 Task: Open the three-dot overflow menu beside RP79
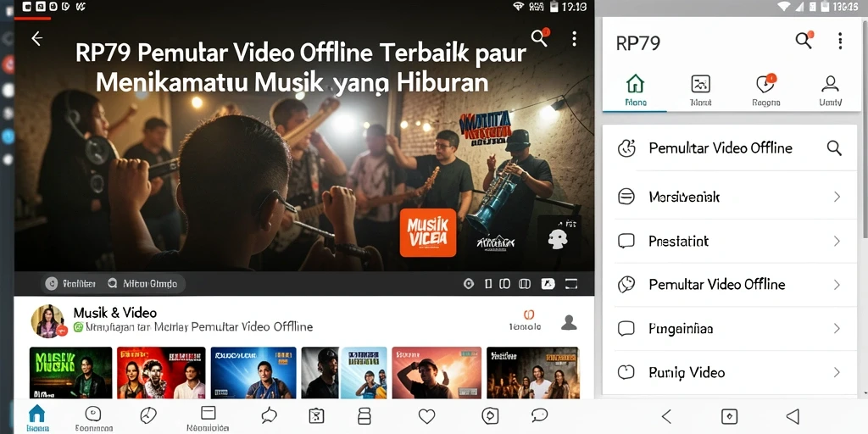(x=840, y=41)
